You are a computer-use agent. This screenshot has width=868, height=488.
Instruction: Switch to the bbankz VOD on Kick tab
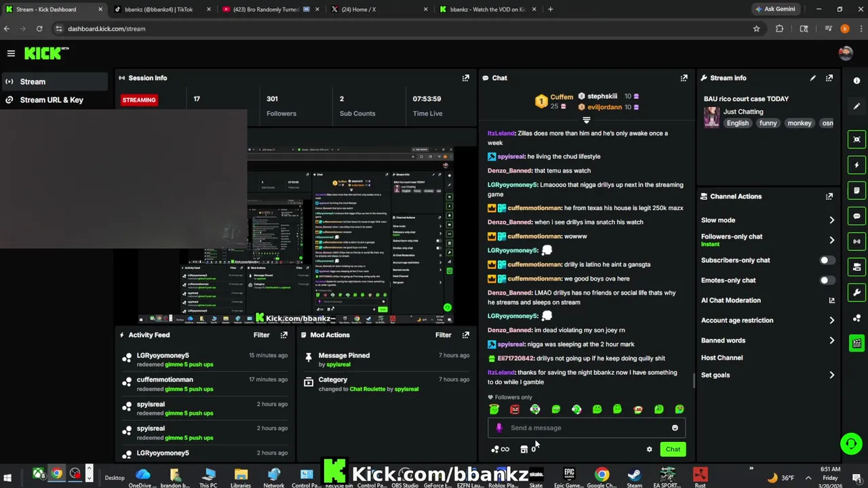pyautogui.click(x=488, y=9)
